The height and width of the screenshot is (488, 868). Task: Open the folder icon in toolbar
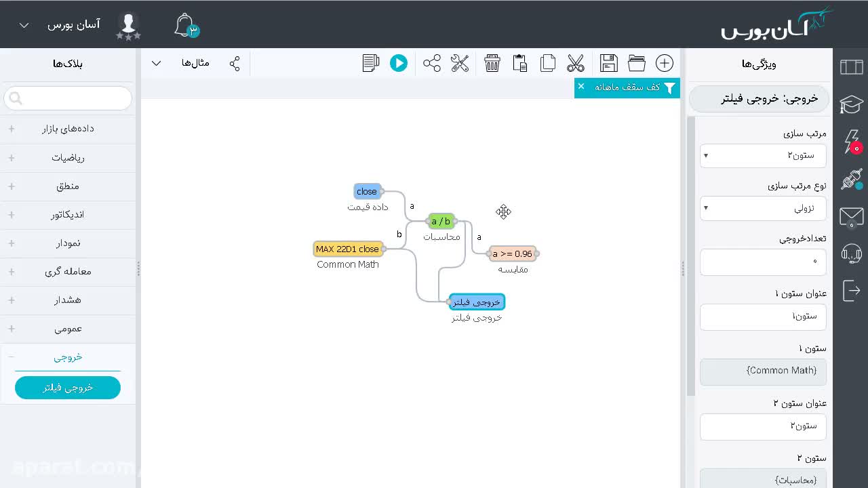point(637,63)
